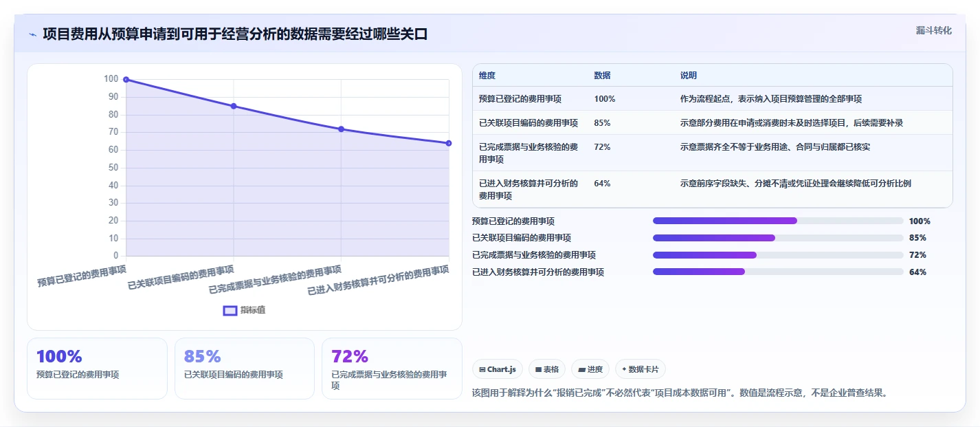Screen dimensions: 980x427
Task: Toggle the 指标值 legend swatch
Action: click(230, 310)
